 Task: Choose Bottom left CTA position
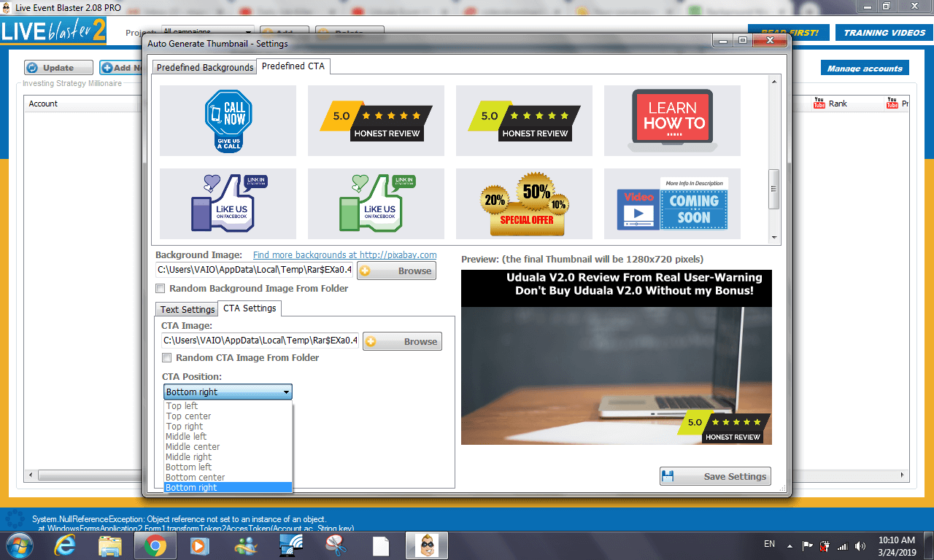click(x=228, y=467)
